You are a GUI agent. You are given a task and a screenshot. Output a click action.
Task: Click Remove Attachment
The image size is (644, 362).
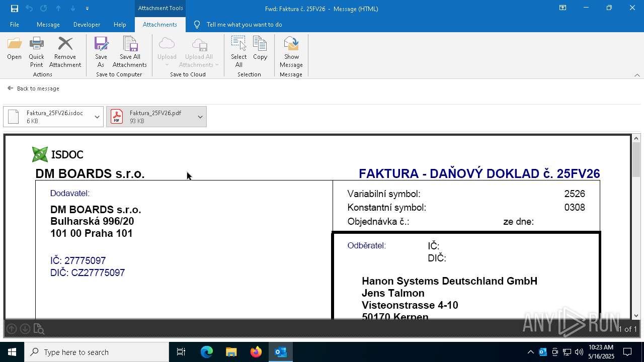pos(65,51)
